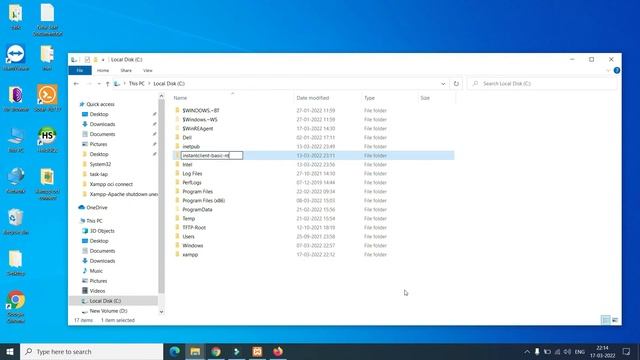Click File Explorer icon on the taskbar

pos(196,351)
